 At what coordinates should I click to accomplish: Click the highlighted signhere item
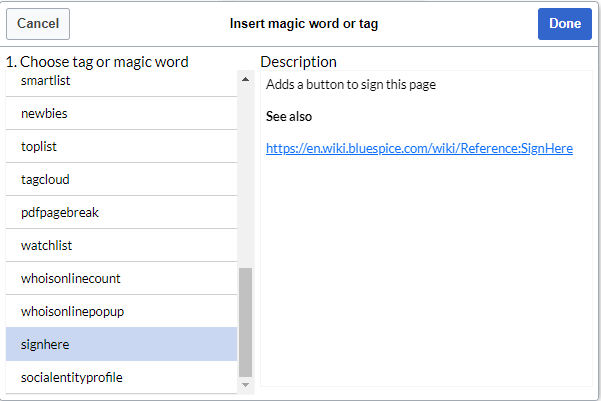pyautogui.click(x=121, y=344)
